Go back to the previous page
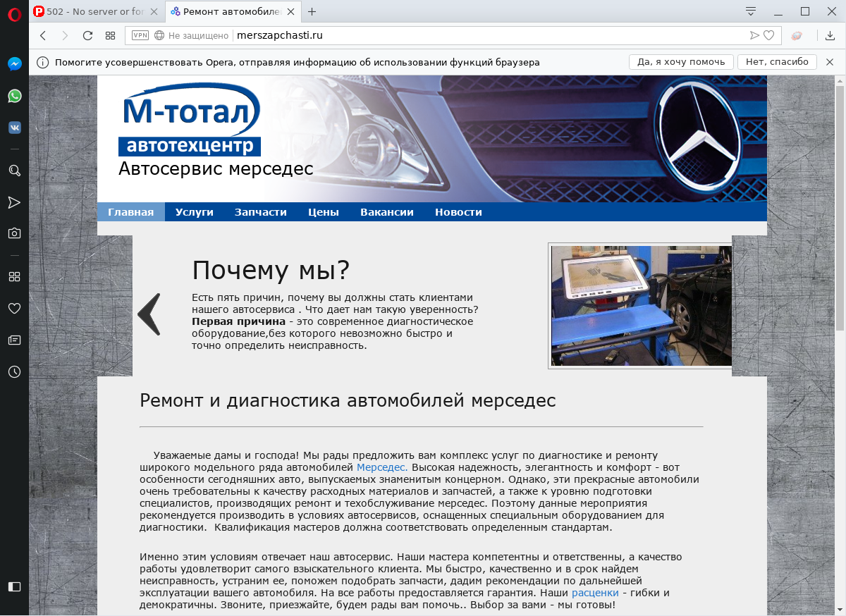 pyautogui.click(x=43, y=35)
